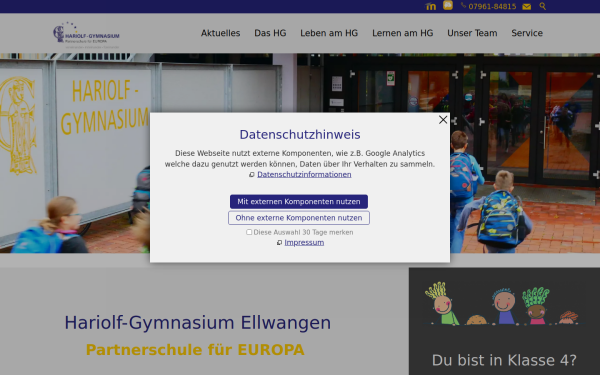Open the Aktuelles menu

220,33
